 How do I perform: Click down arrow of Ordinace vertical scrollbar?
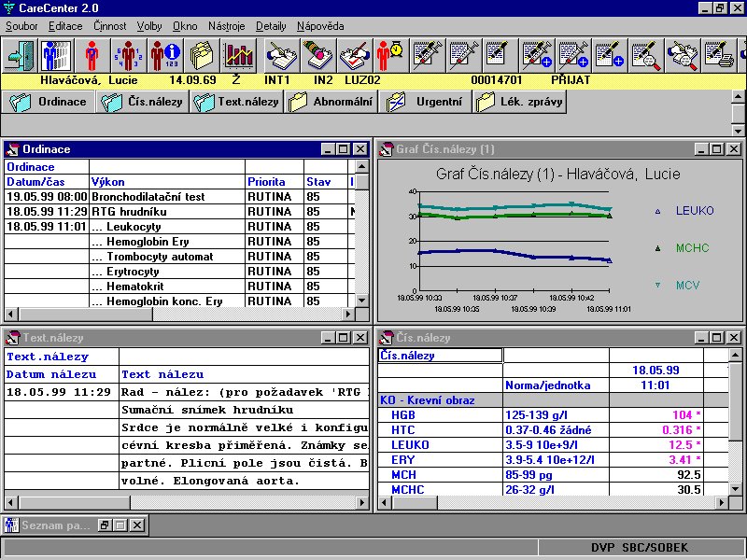[362, 300]
